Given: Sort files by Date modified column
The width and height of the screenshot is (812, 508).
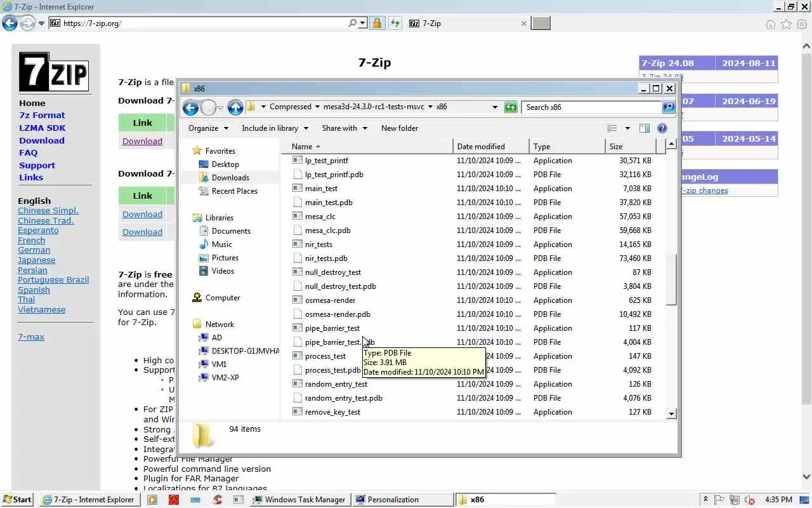Looking at the screenshot, I should tap(491, 146).
